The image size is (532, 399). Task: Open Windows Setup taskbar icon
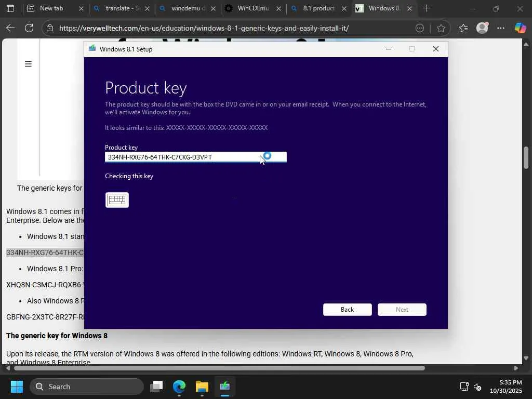224,387
